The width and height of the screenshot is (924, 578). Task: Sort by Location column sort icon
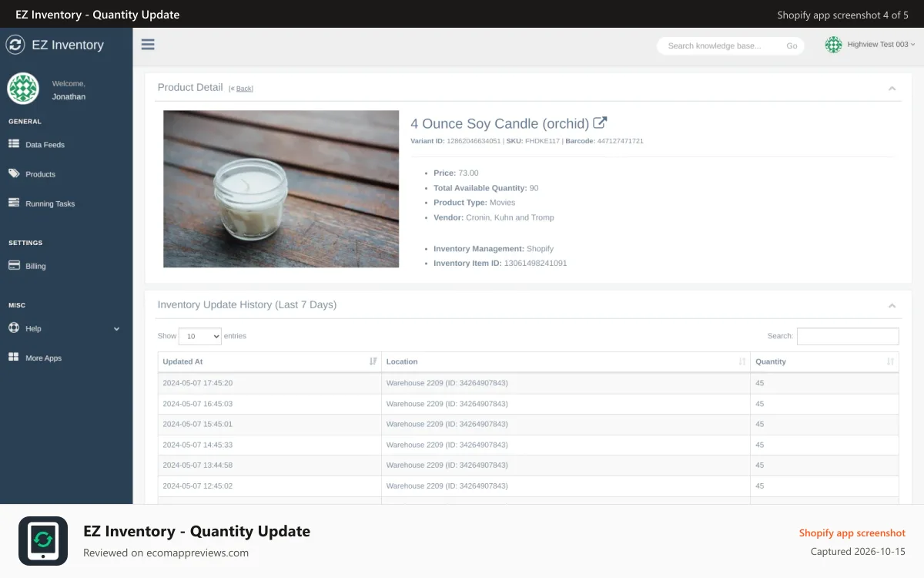coord(742,361)
